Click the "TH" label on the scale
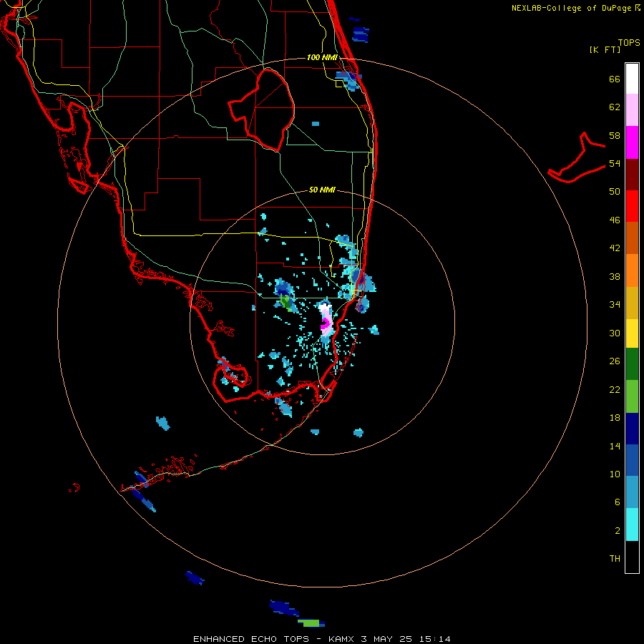 click(x=615, y=559)
